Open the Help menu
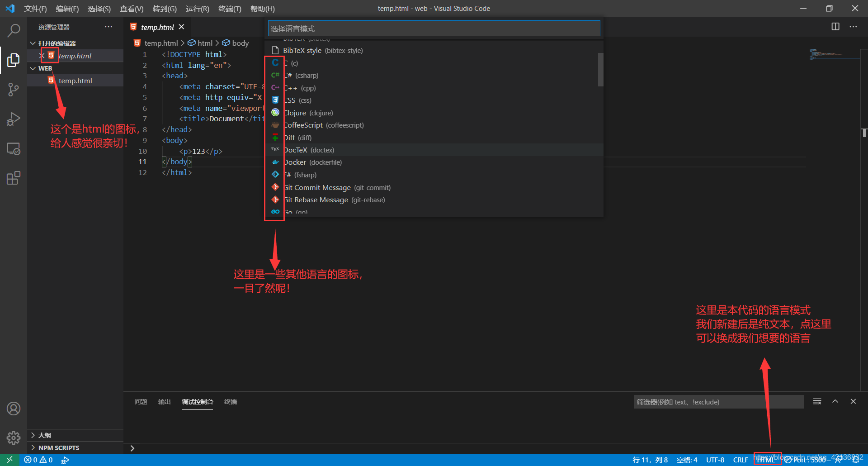This screenshot has width=868, height=466. pyautogui.click(x=262, y=9)
